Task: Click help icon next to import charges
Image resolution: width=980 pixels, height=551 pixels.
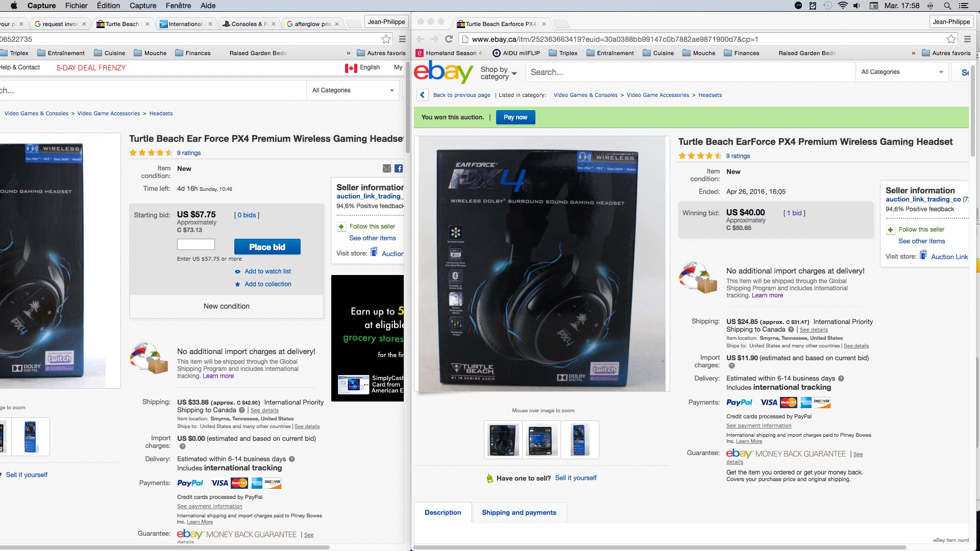Action: coord(731,366)
